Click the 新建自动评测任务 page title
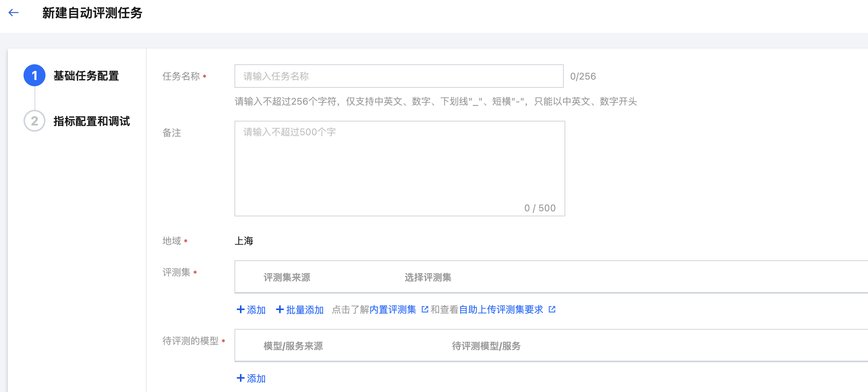 tap(92, 13)
